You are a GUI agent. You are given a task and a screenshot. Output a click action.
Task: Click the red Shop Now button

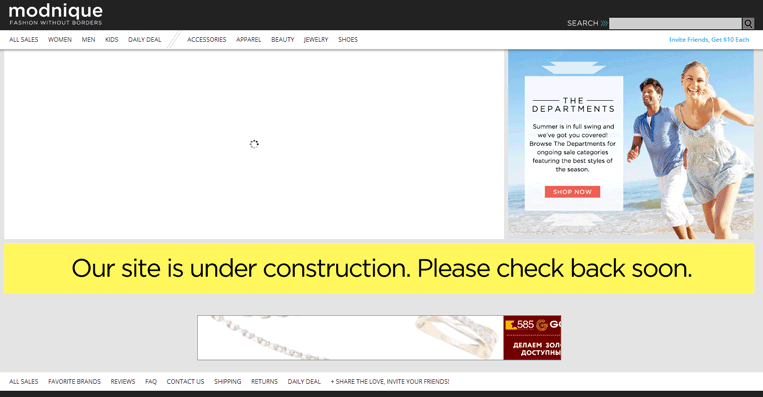[572, 192]
